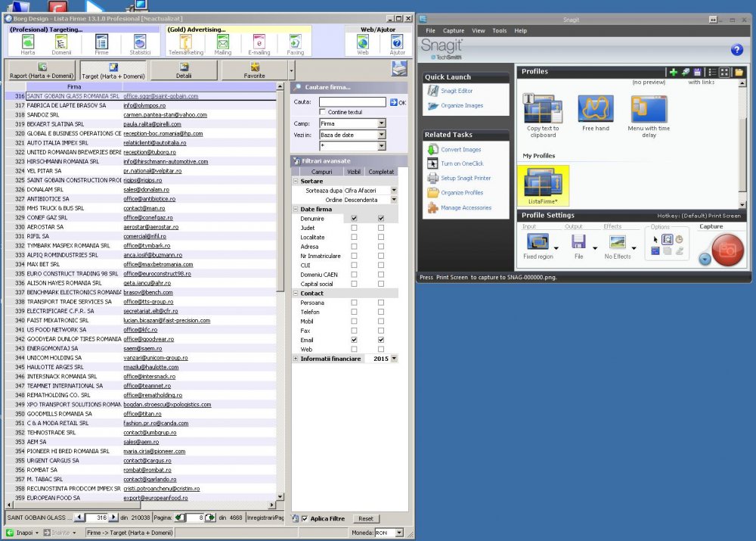Check the Judet Vizibil checkbox
Viewport: 756px width, 541px height.
354,228
